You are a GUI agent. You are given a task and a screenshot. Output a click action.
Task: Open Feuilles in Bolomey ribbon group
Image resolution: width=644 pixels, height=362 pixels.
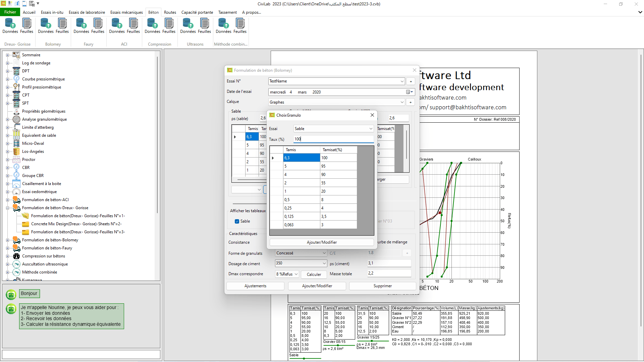coord(62,26)
